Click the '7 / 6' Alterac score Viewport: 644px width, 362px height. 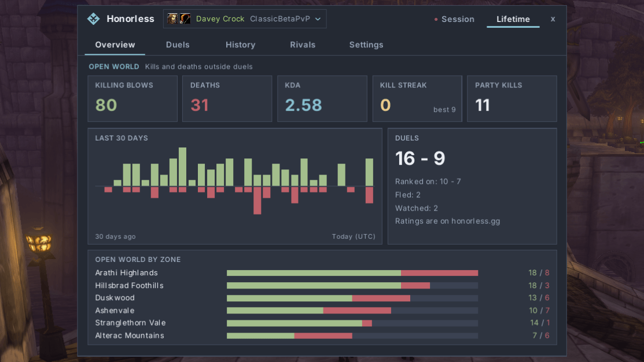point(541,336)
